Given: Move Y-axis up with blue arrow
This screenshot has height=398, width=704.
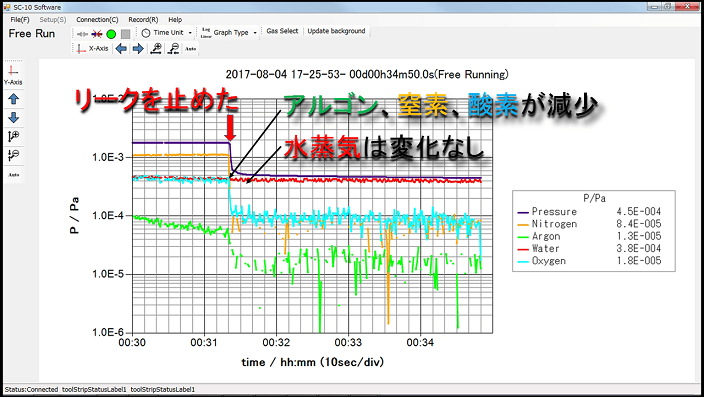Looking at the screenshot, I should (x=13, y=99).
